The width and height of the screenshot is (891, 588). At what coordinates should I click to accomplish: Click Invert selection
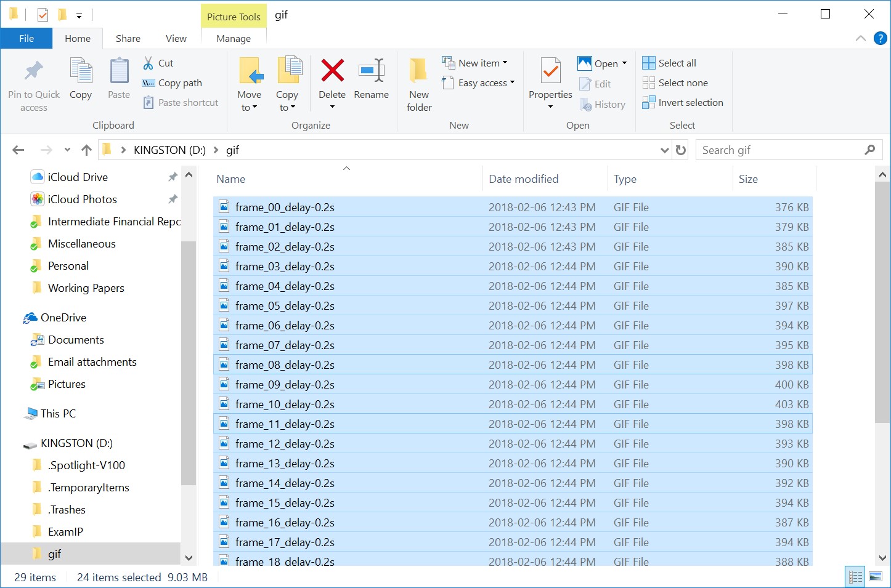point(683,102)
